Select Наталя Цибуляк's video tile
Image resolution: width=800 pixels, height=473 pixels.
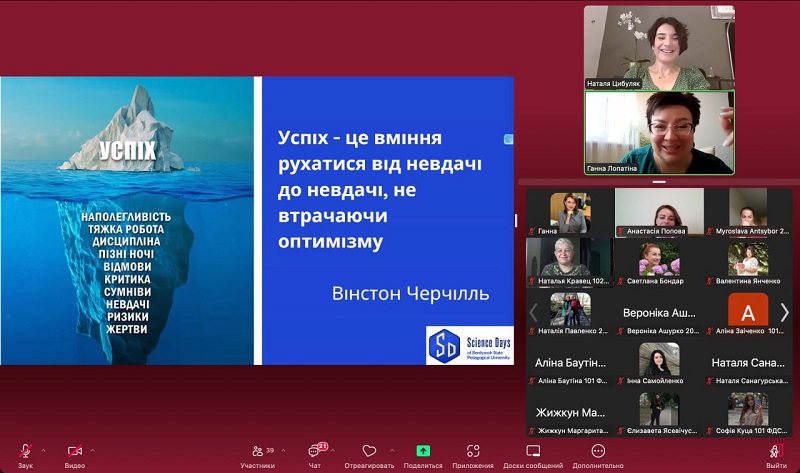[x=658, y=47]
